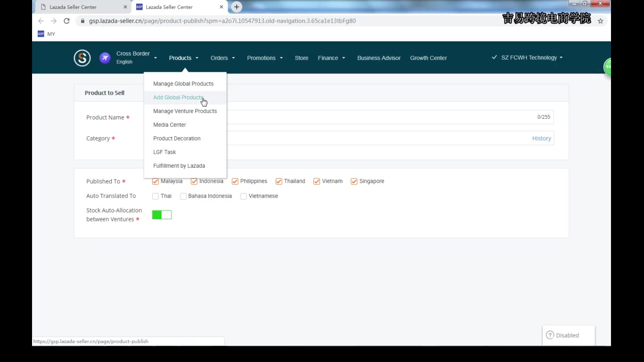Enable Thai auto translation
Viewport: 644px width, 362px height.
coord(155,196)
